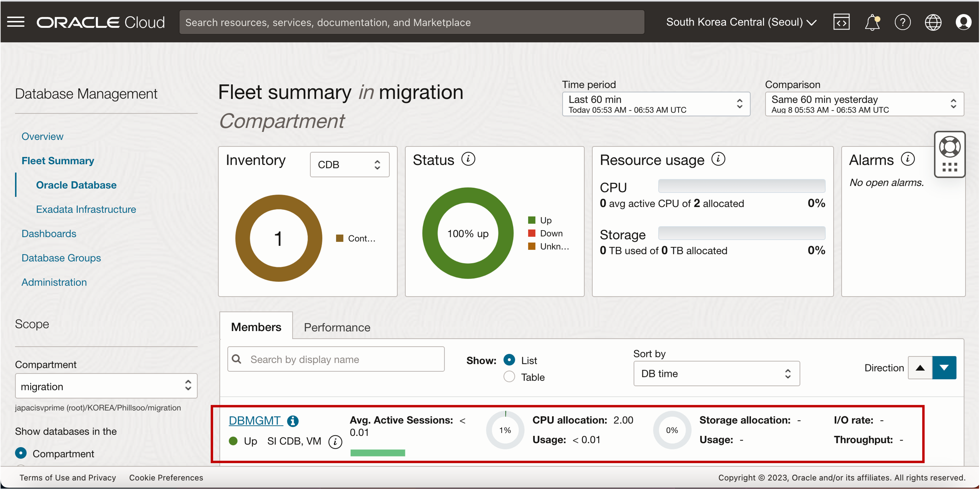Select the Compartment scope radio button

tap(21, 453)
